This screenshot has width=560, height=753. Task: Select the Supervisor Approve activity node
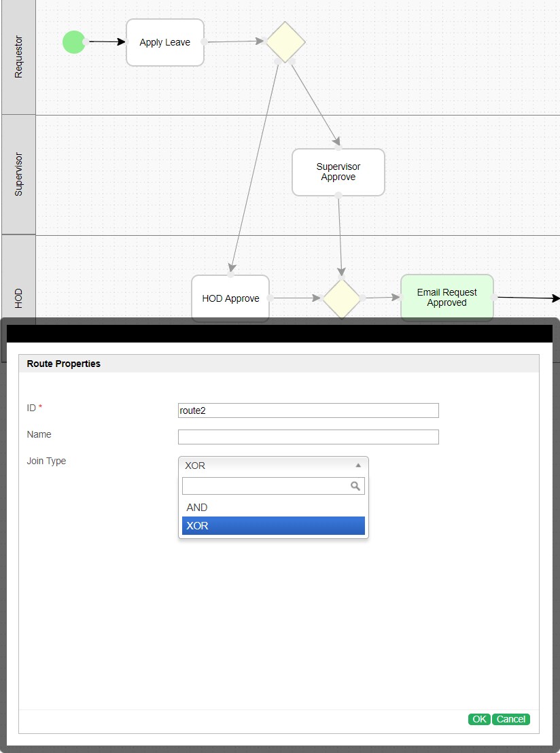(x=338, y=172)
